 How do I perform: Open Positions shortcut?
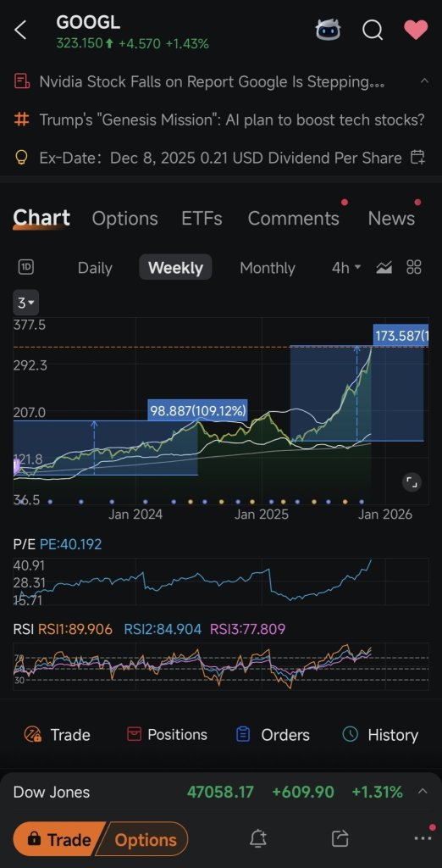[167, 735]
